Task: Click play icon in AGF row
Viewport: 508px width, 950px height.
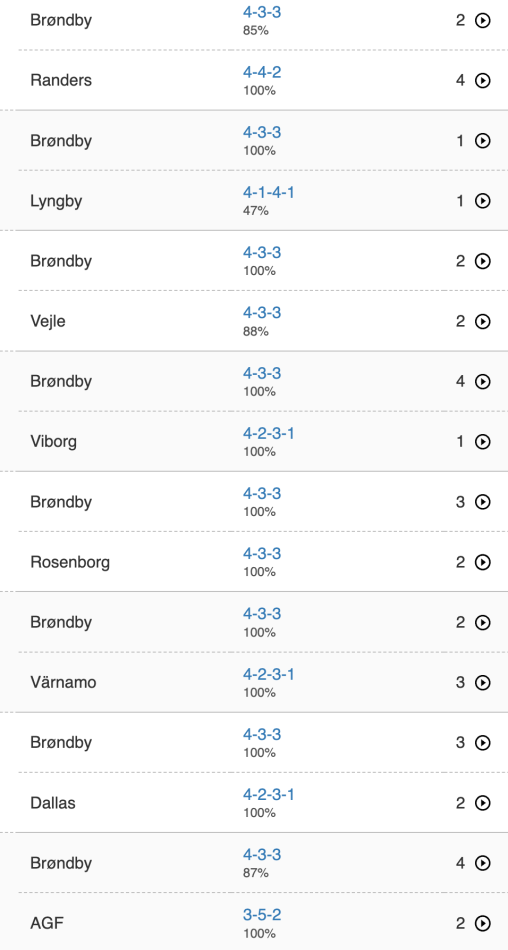Action: [483, 924]
